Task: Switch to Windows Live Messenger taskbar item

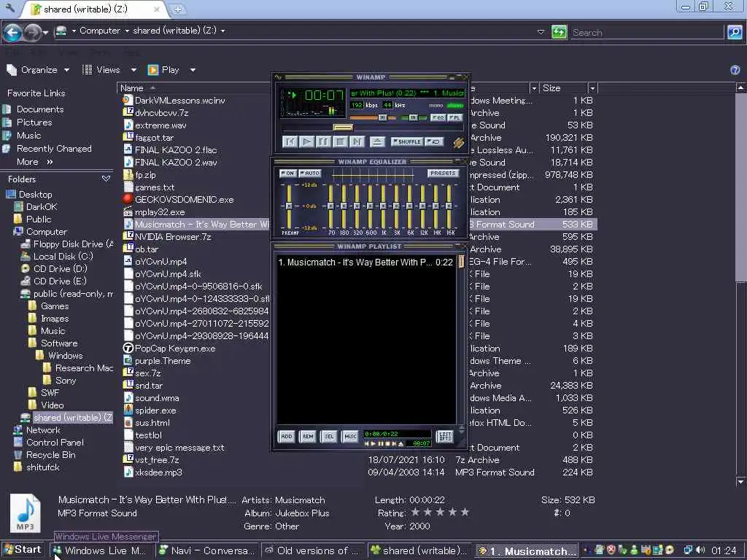Action: [101, 551]
